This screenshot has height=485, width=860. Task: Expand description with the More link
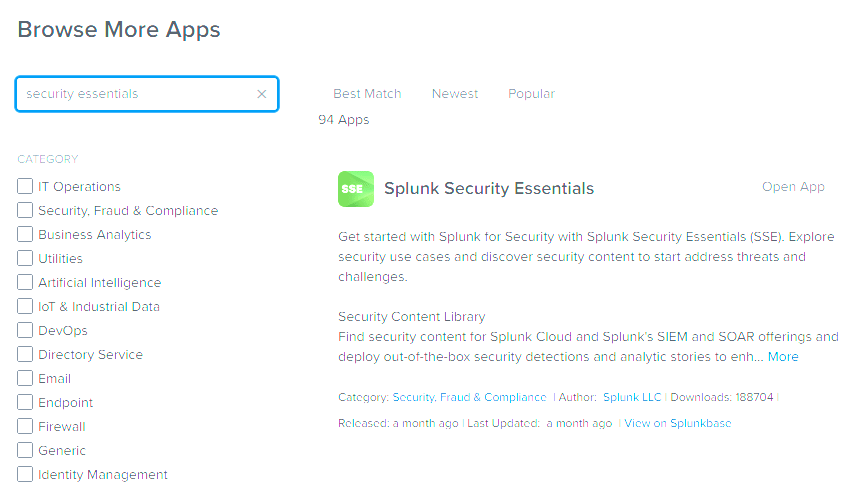pos(783,357)
